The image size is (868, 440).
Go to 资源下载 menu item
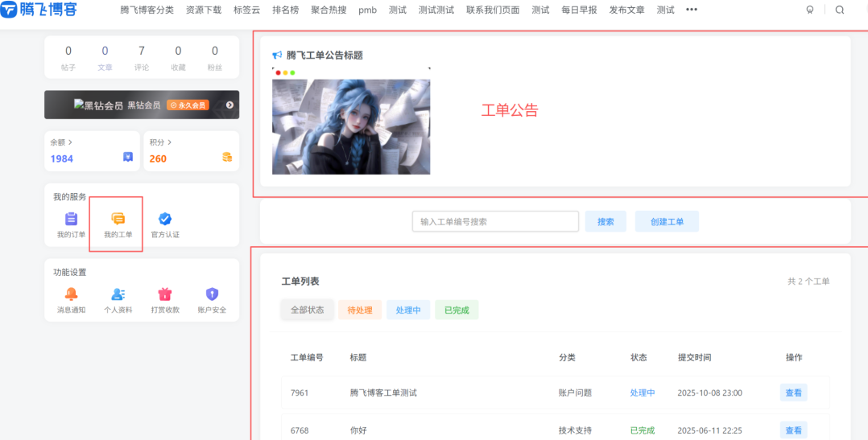pyautogui.click(x=204, y=10)
